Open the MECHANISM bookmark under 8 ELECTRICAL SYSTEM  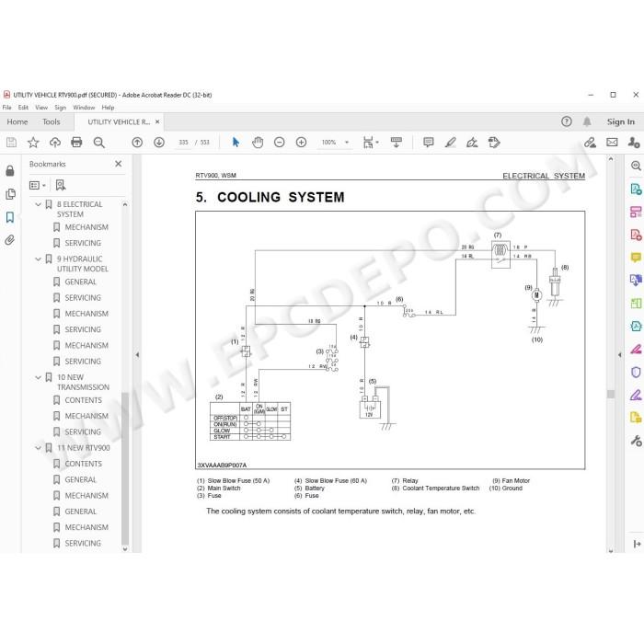coord(86,227)
